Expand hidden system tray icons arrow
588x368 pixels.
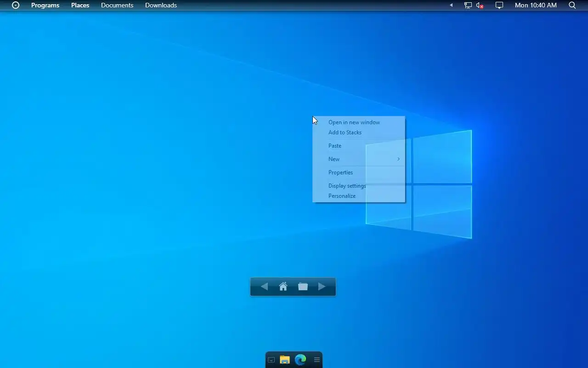[x=451, y=5]
